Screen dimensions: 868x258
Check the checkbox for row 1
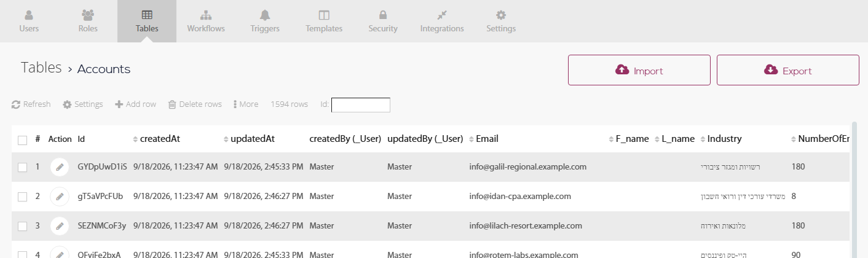point(22,167)
